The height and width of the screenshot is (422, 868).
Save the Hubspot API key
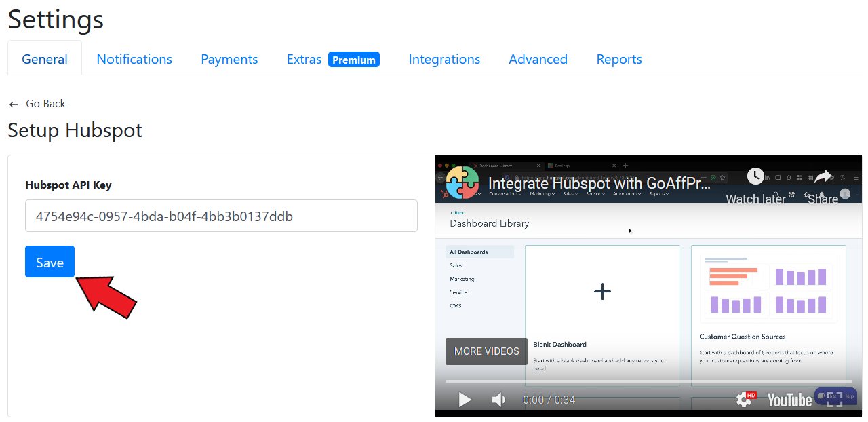click(x=50, y=262)
